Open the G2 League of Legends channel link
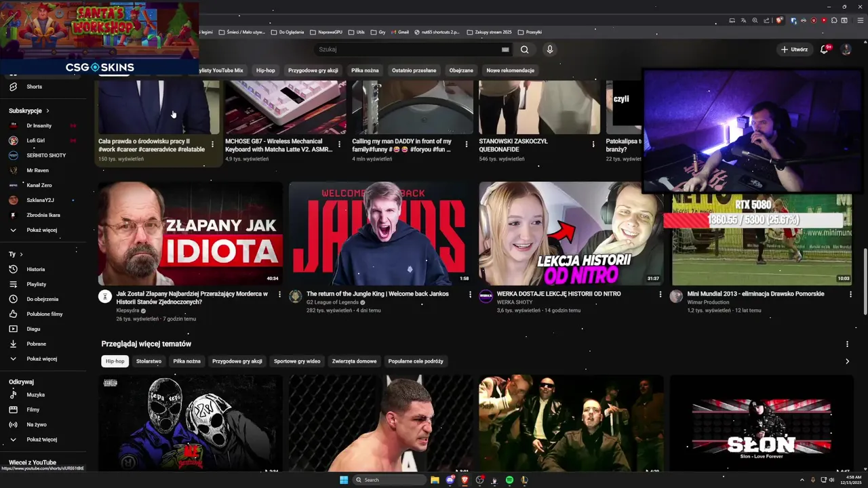The image size is (868, 488). tap(334, 302)
